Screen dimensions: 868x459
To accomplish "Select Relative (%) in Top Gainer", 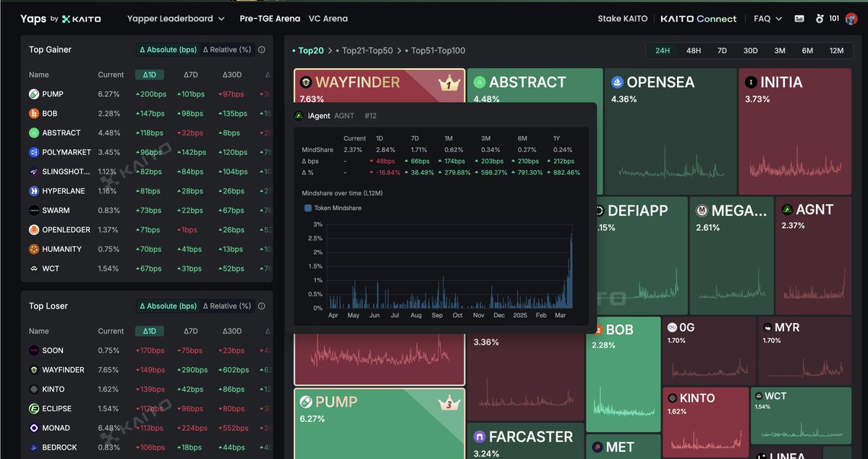I will coord(227,50).
